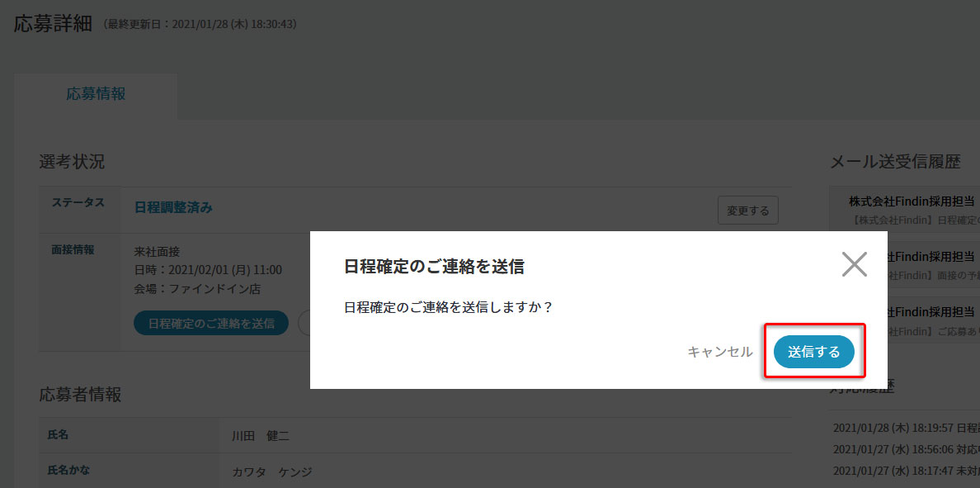Click the applicant name 川田 健二

point(261,436)
